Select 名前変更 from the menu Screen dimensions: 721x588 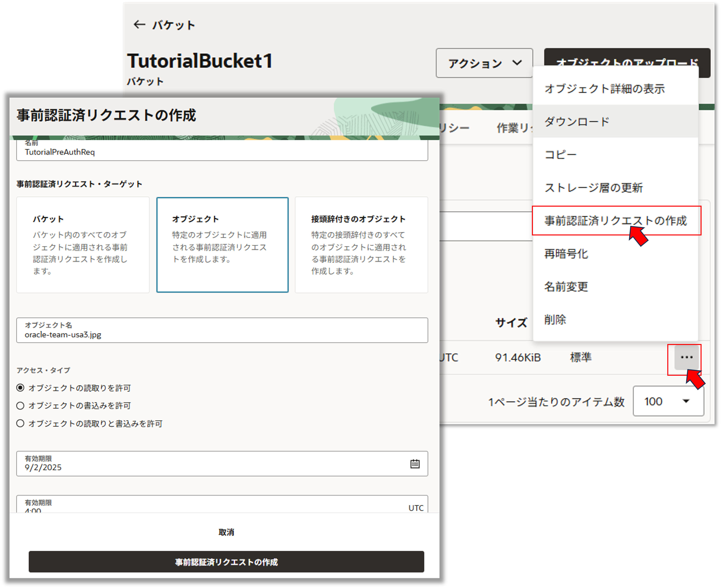tap(566, 287)
